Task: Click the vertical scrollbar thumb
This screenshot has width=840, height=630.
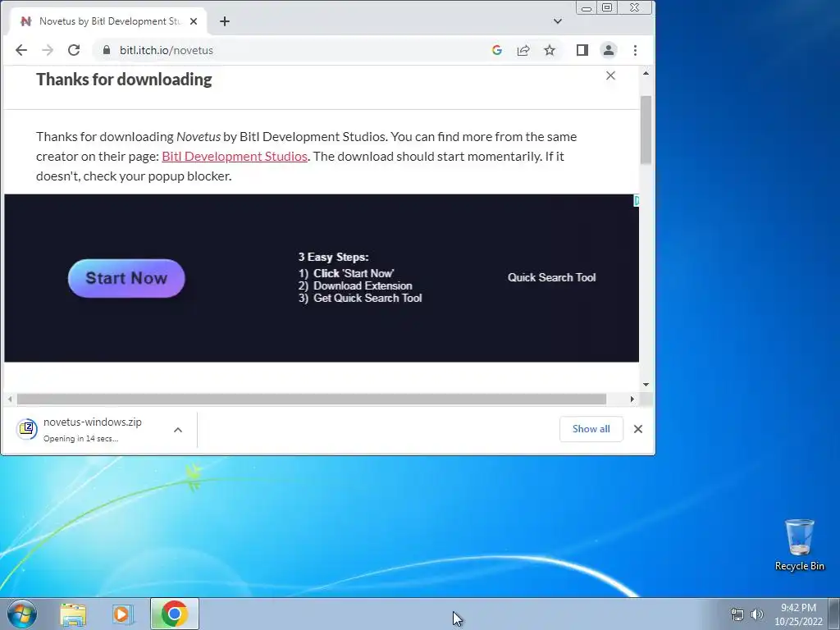Action: pos(646,130)
